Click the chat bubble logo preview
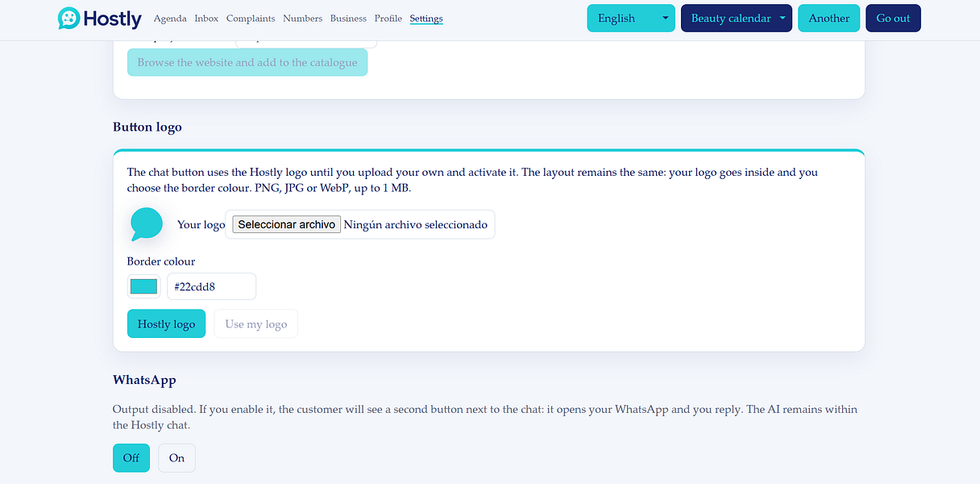The width and height of the screenshot is (980, 484). [147, 224]
